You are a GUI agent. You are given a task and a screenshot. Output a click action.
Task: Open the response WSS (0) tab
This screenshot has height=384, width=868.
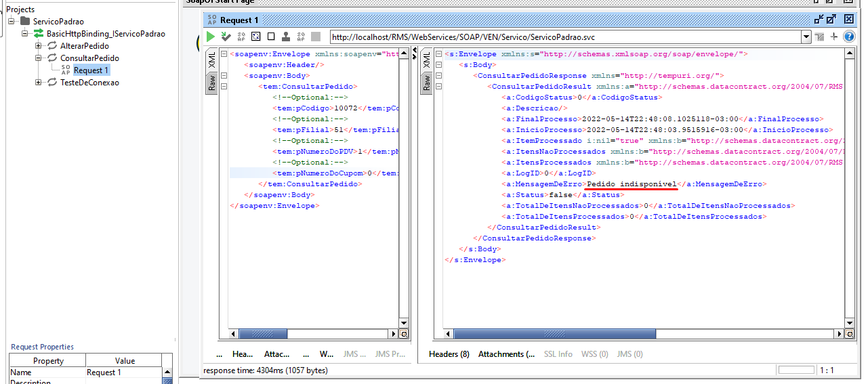tap(595, 354)
